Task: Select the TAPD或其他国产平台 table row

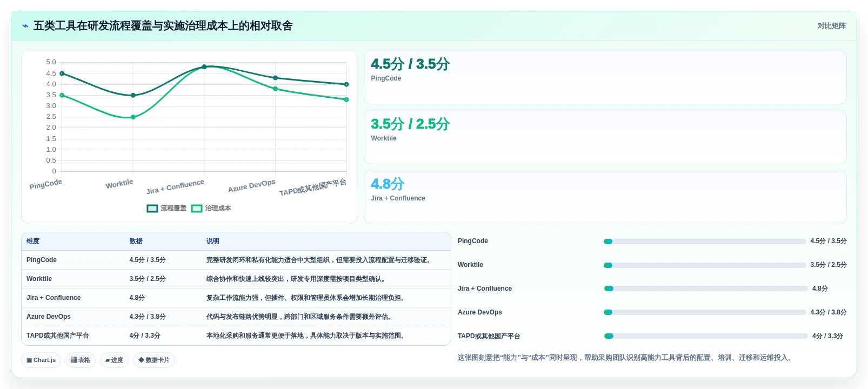Action: (236, 336)
